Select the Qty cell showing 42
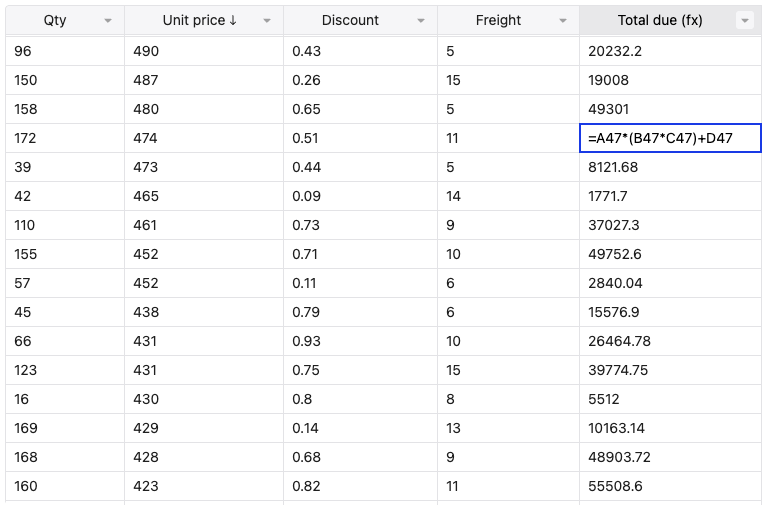Screen dimensions: 778x516 tap(65, 196)
